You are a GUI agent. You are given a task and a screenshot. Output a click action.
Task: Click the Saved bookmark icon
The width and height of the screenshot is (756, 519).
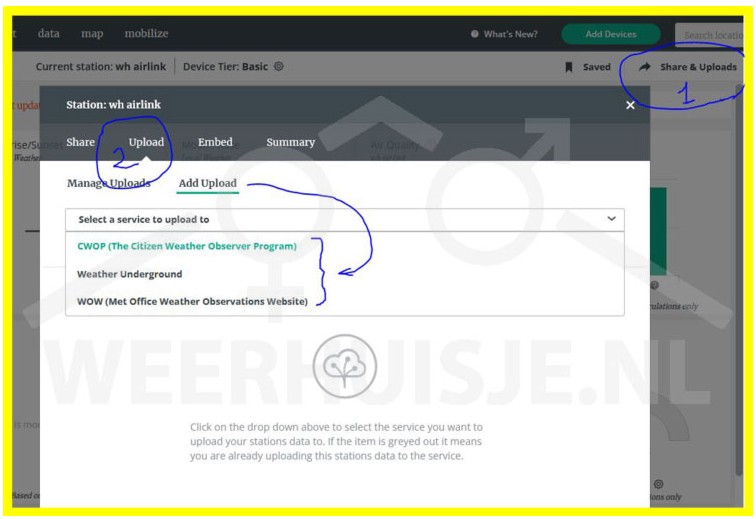[x=569, y=67]
